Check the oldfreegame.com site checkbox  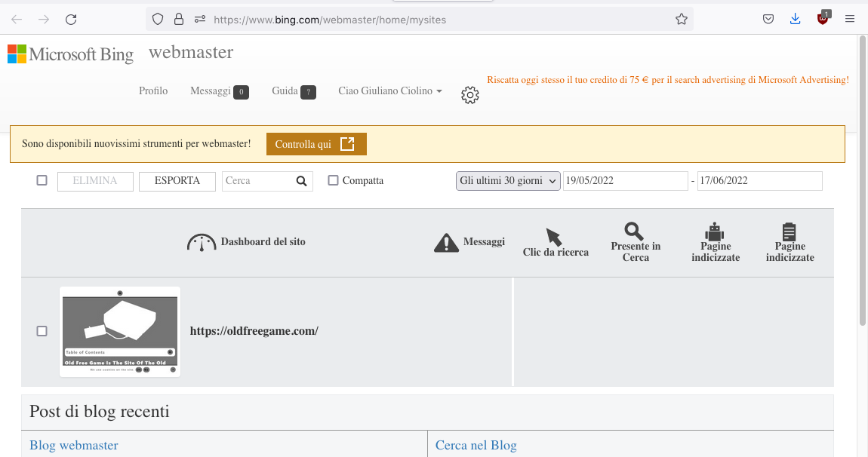click(42, 331)
